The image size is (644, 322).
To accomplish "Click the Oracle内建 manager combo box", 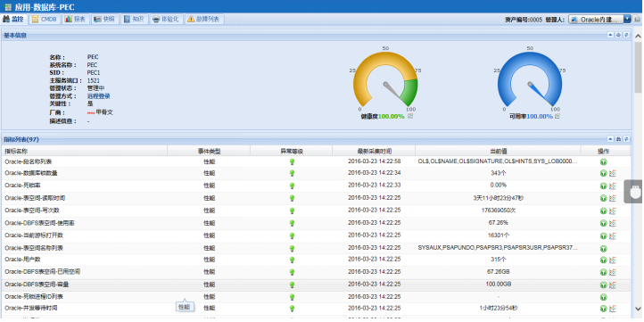I will click(596, 20).
